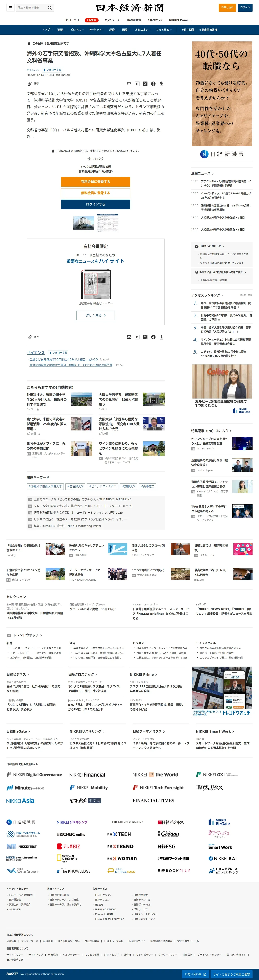The width and height of the screenshot is (259, 980).
Task: Open the NIKKEI Asia logo link
Action: point(20,800)
